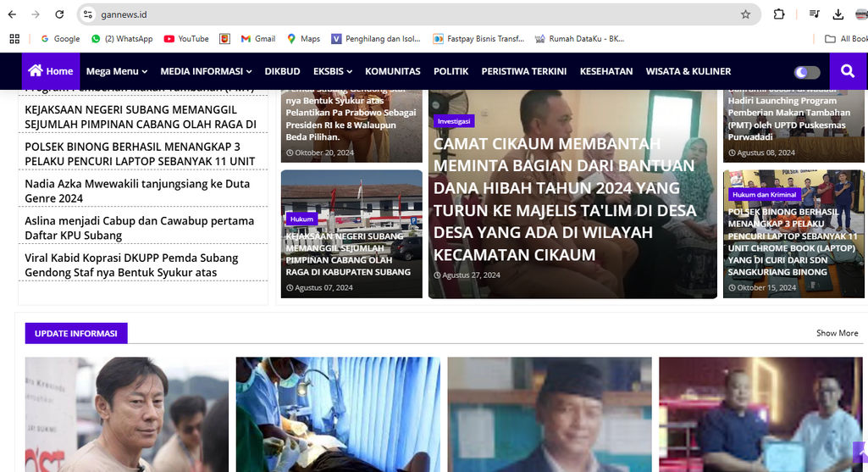Expand the Mega Menu dropdown

click(116, 71)
